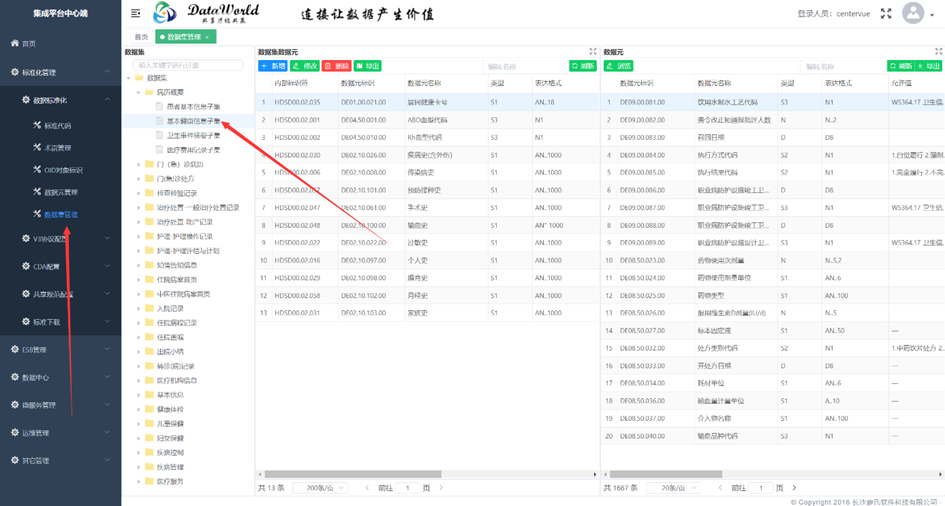Image resolution: width=945 pixels, height=506 pixels.
Task: Click the red 删除 button
Action: coord(336,66)
